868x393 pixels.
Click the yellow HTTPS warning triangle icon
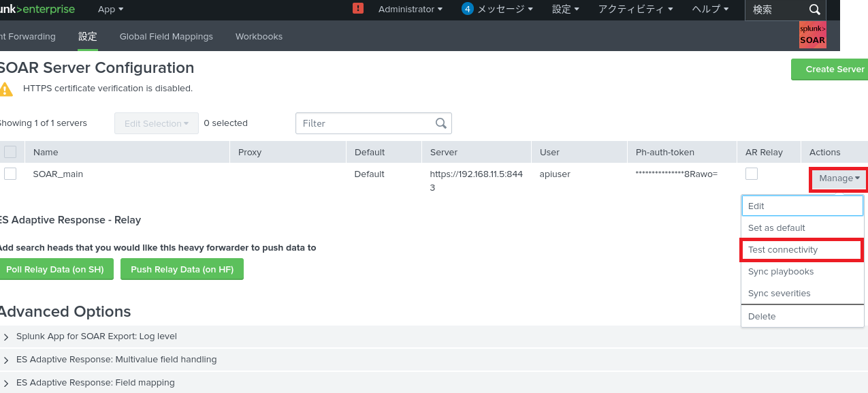point(6,89)
